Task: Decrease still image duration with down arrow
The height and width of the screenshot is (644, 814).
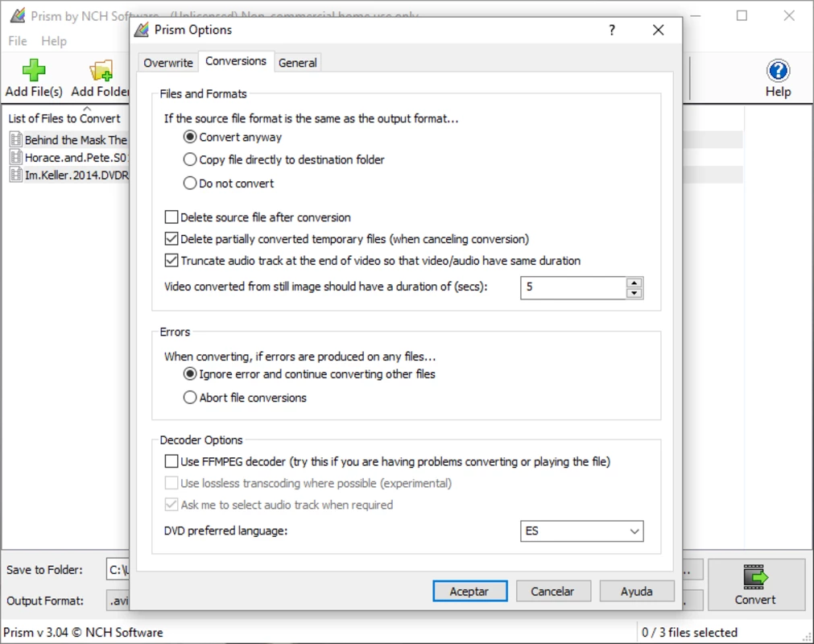Action: pos(634,293)
